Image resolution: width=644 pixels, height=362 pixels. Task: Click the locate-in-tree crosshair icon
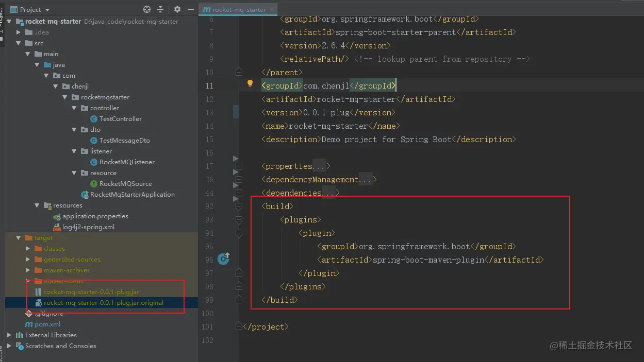tap(147, 9)
